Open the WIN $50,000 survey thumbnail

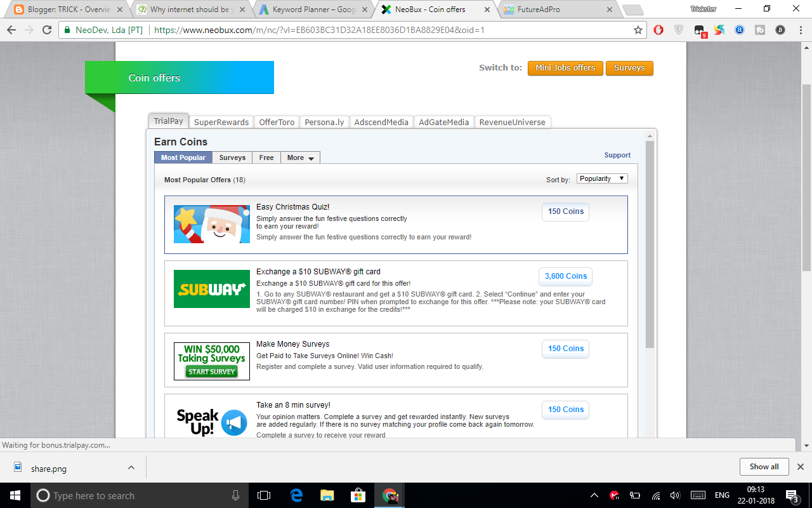(212, 361)
